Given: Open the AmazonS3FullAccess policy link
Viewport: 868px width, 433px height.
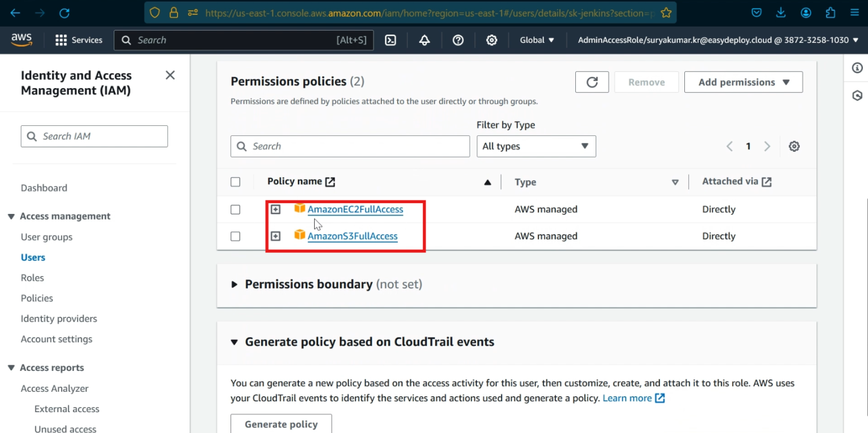Looking at the screenshot, I should coord(352,236).
